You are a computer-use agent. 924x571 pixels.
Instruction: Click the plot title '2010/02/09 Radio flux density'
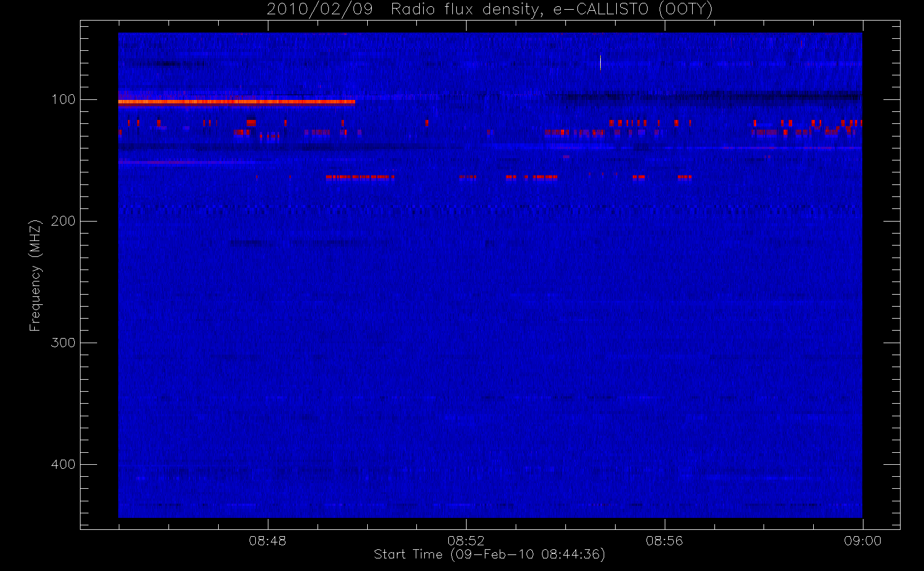point(489,10)
